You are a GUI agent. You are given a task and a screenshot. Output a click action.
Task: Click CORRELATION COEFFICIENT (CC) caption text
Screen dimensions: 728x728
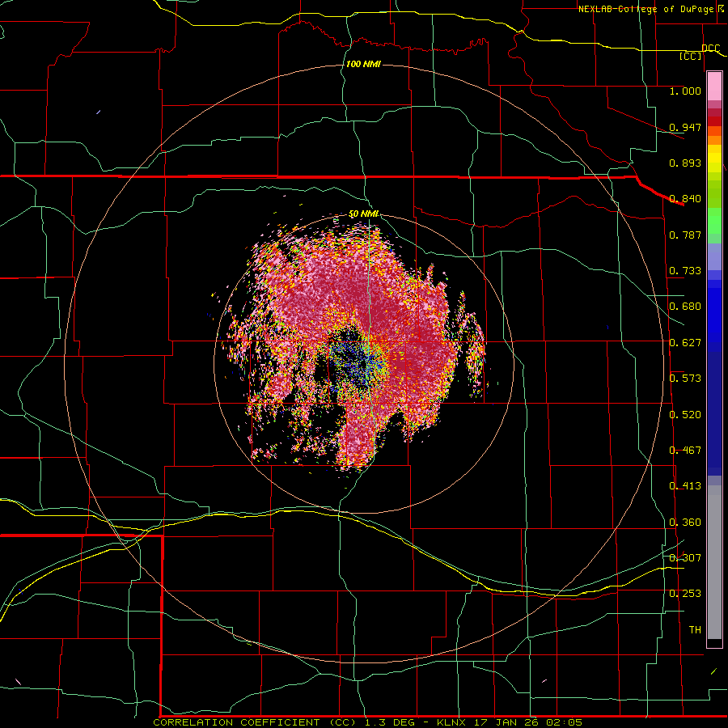click(256, 722)
